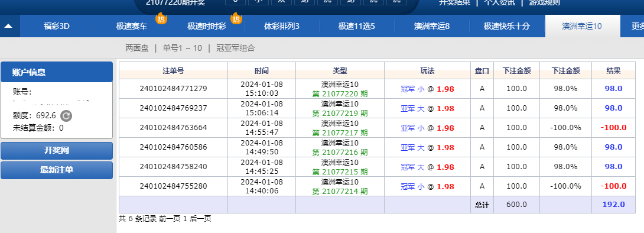Click the 14:55:47 timestamp cell
The image size is (644, 233).
(x=262, y=127)
